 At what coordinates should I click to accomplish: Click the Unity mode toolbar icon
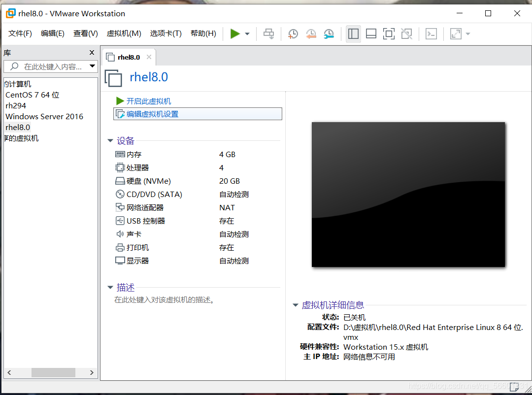click(406, 33)
